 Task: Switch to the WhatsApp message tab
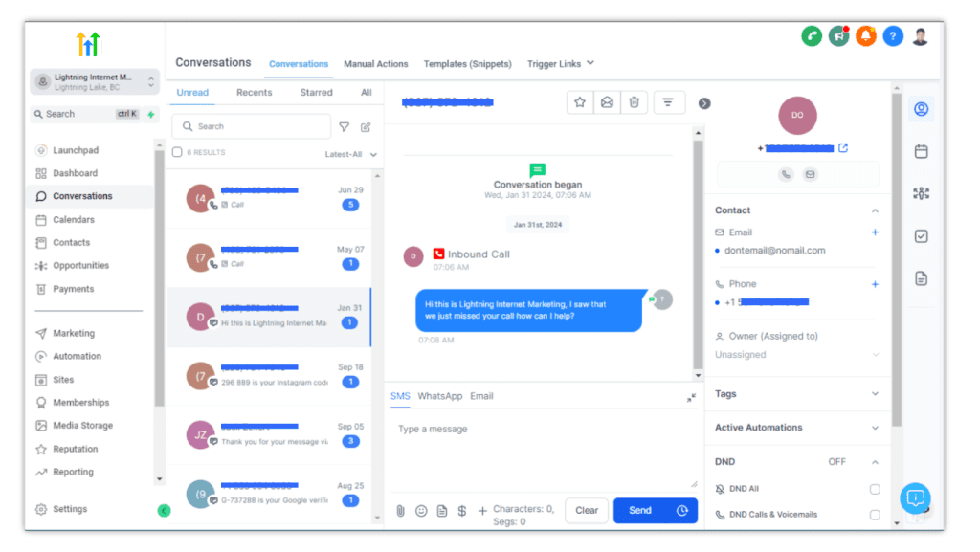[439, 395]
